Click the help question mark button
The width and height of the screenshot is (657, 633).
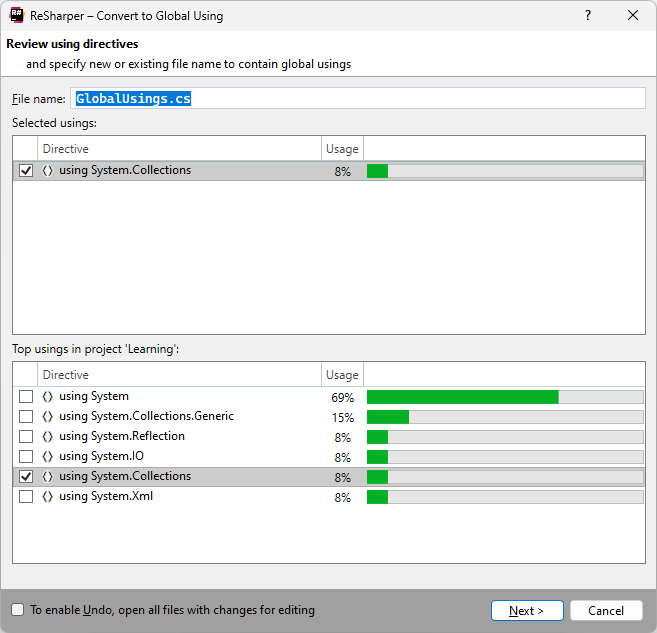[588, 15]
